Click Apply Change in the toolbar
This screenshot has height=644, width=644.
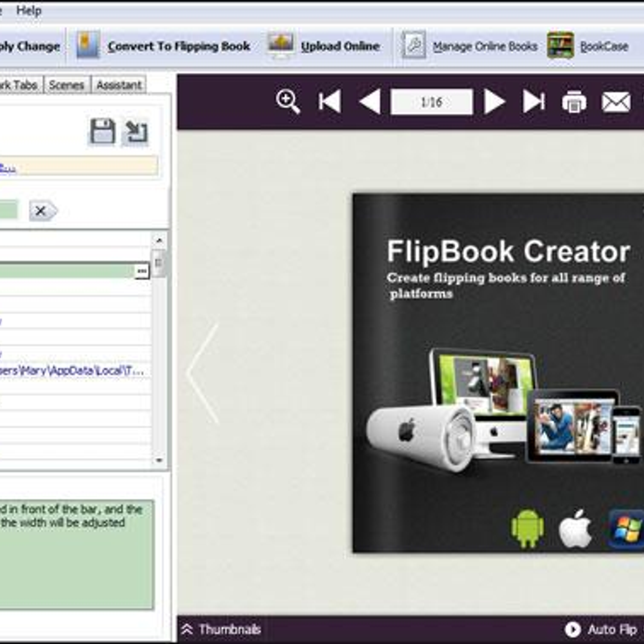[30, 46]
